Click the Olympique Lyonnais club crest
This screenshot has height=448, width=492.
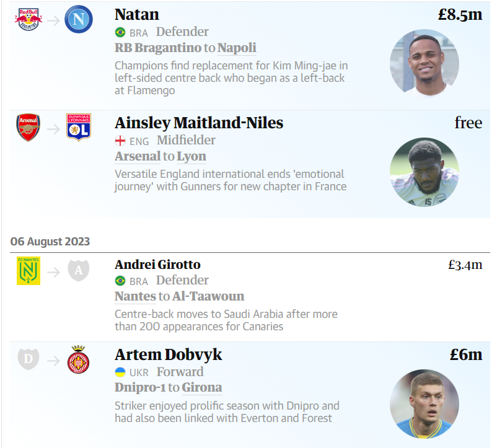click(x=79, y=127)
